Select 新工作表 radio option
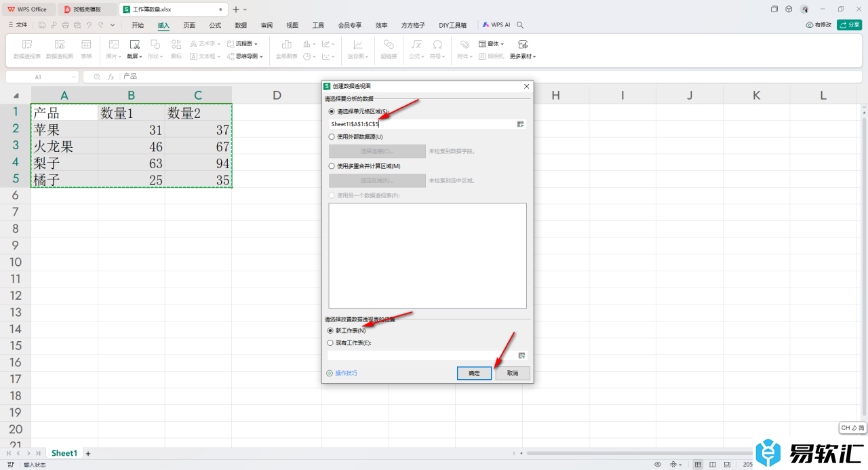868x470 pixels. click(x=331, y=330)
